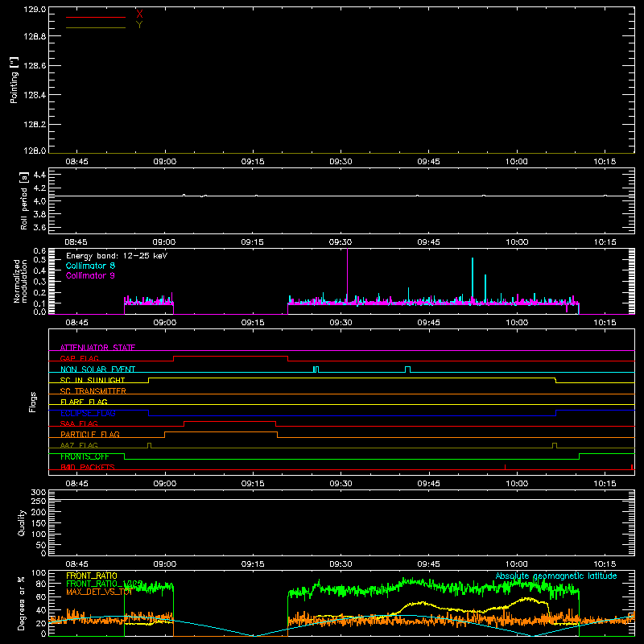
Task: Click the FLARE_FLAG label
Action: tap(84, 402)
